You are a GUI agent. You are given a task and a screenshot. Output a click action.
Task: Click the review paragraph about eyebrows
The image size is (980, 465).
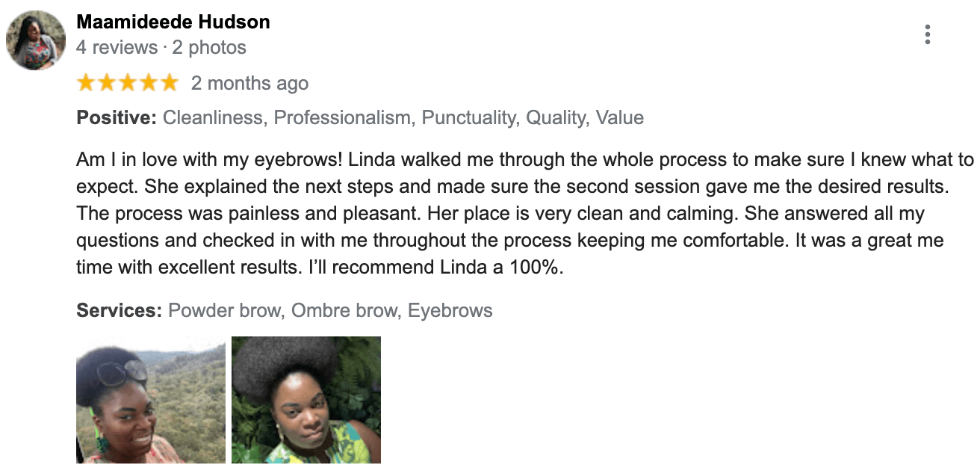point(508,213)
